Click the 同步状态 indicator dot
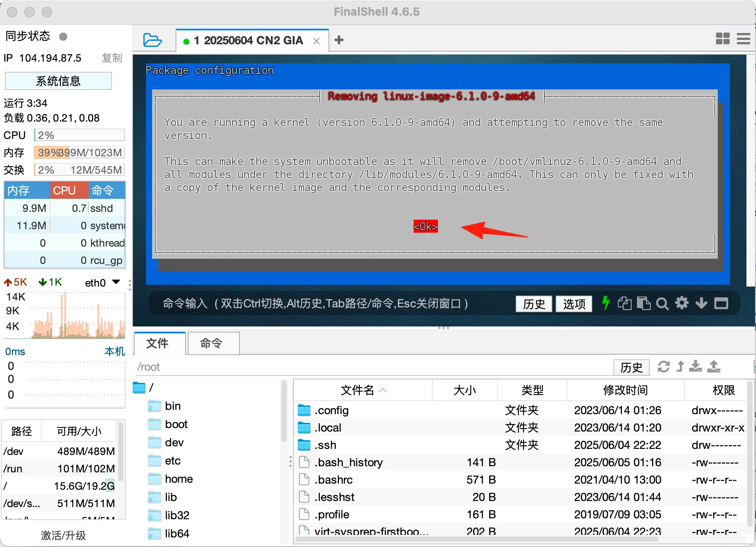 click(x=63, y=36)
